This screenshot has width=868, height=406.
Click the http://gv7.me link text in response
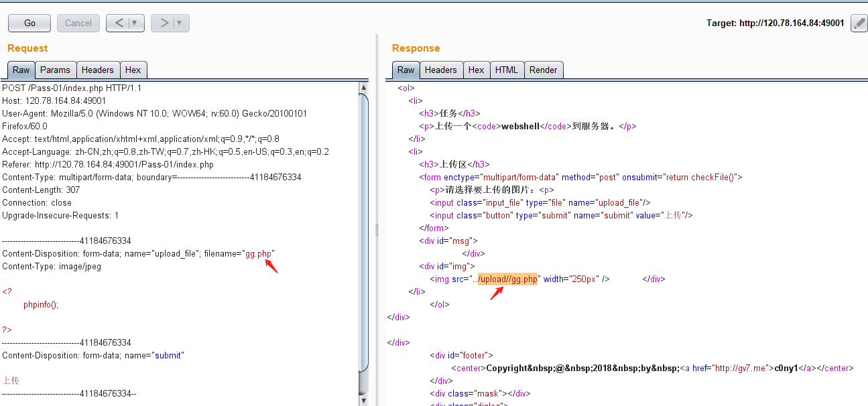(739, 368)
